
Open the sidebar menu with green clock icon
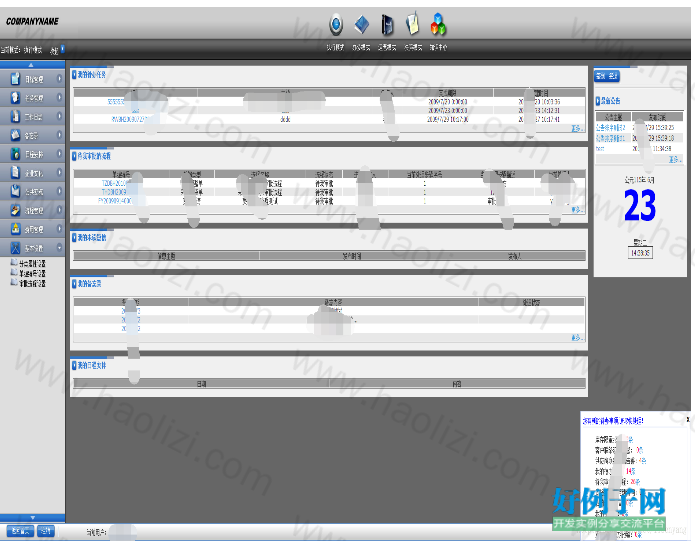click(x=32, y=154)
